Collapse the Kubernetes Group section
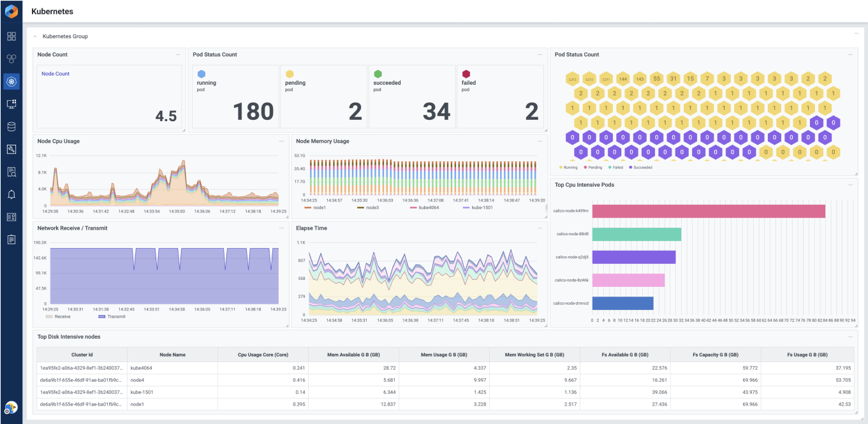 (x=35, y=36)
